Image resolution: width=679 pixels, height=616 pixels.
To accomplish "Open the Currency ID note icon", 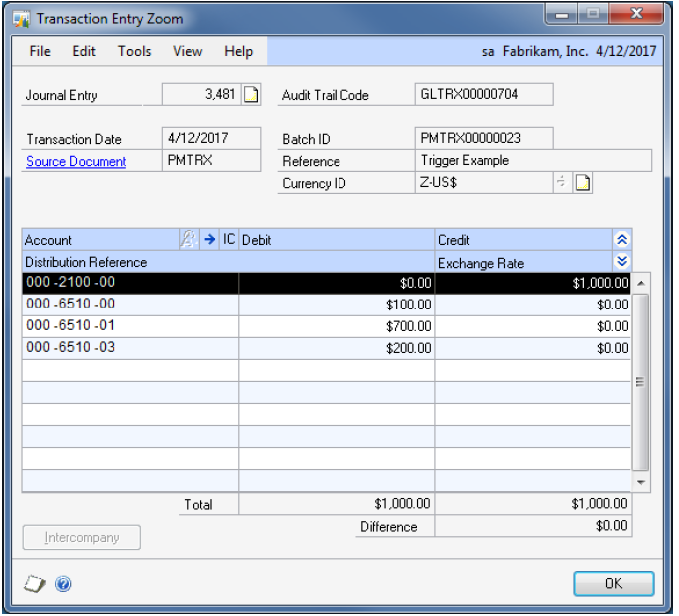I will click(x=582, y=183).
